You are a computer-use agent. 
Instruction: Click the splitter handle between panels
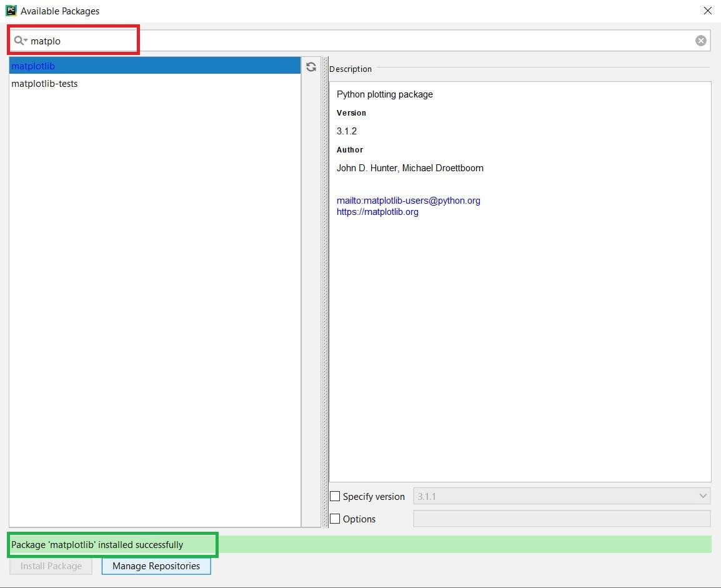325,292
